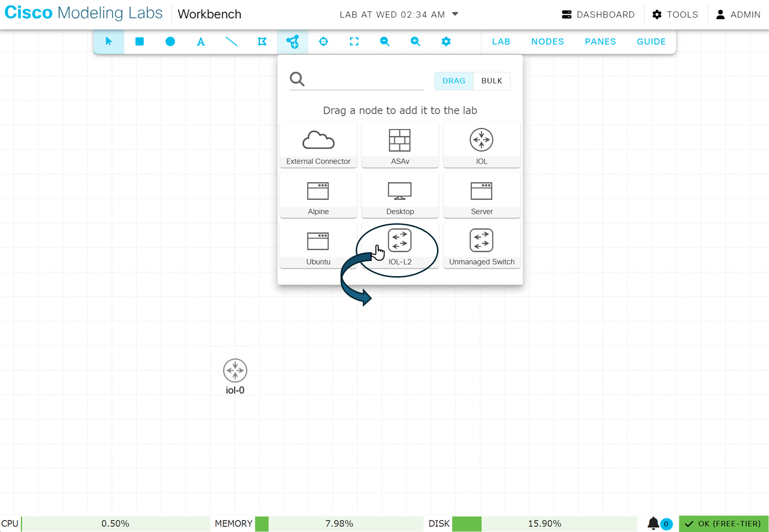Click the DISK usage bar

point(544,523)
